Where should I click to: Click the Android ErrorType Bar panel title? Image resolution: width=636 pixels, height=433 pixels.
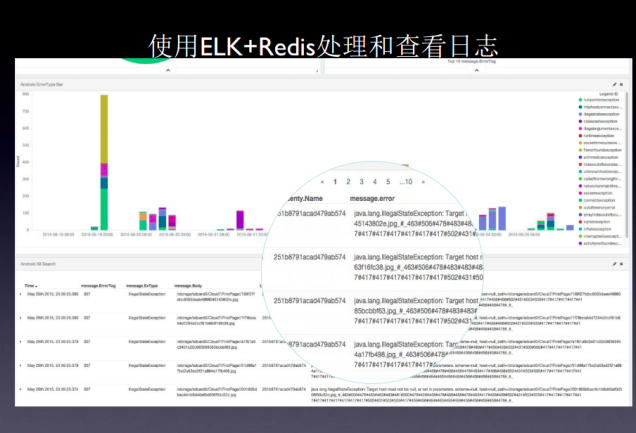pos(42,85)
